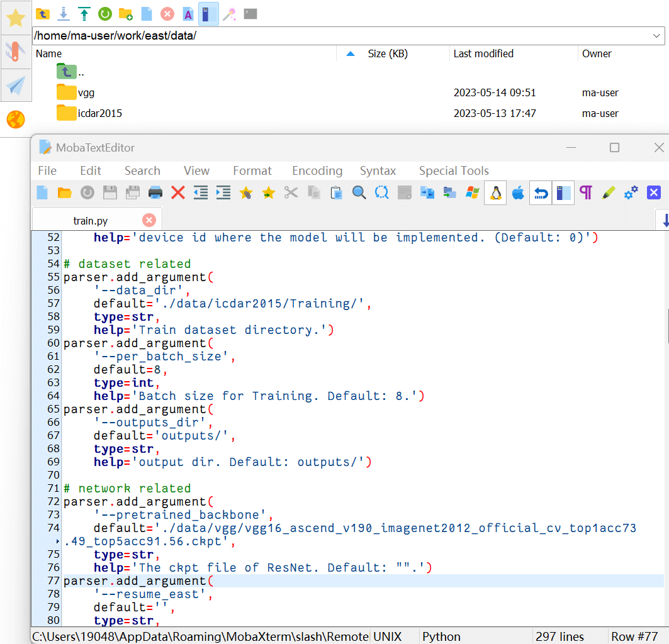Viewport: 669px width, 644px height.
Task: Sort files by Size (KB) column
Action: click(388, 53)
